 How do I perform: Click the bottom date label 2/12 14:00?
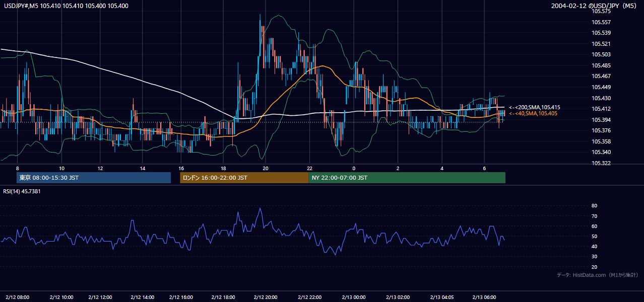click(x=143, y=297)
